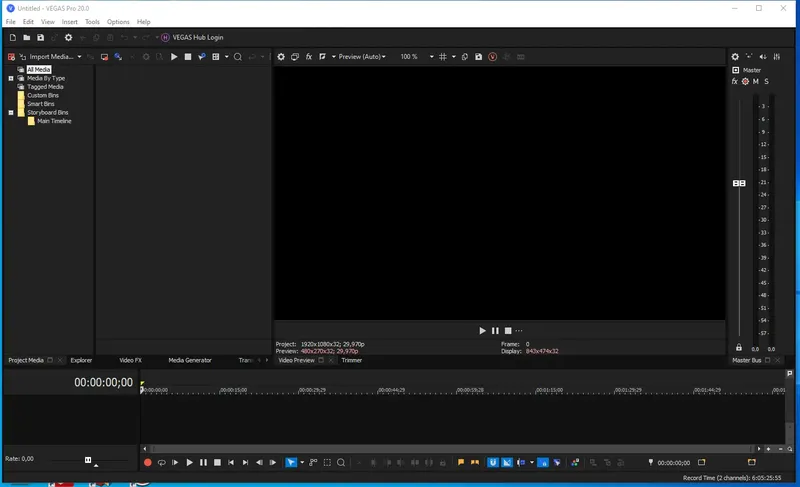Save the project with the floppy disk icon
The height and width of the screenshot is (487, 800).
(40, 37)
